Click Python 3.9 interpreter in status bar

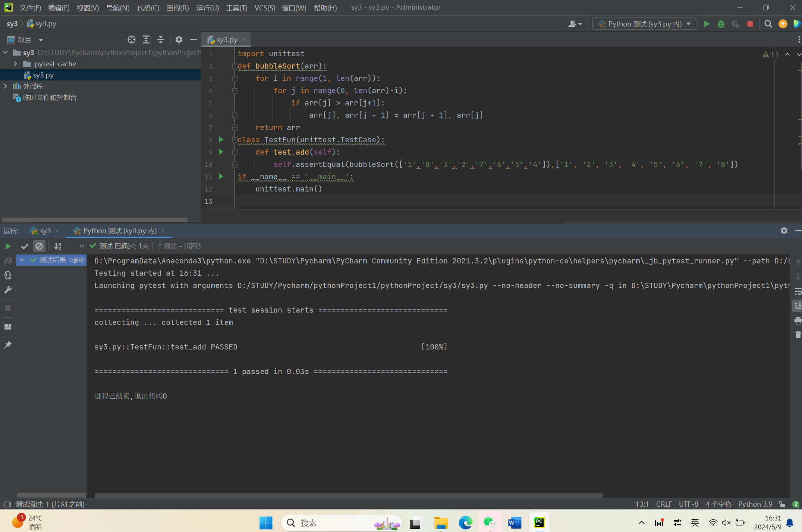point(755,504)
